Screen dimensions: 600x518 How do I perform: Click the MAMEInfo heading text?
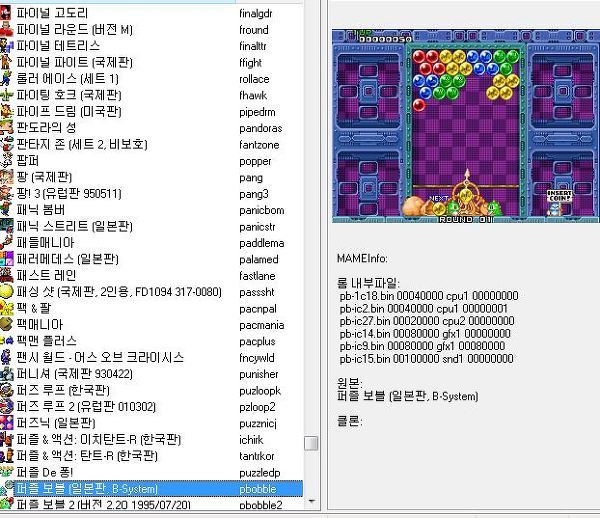tap(362, 259)
